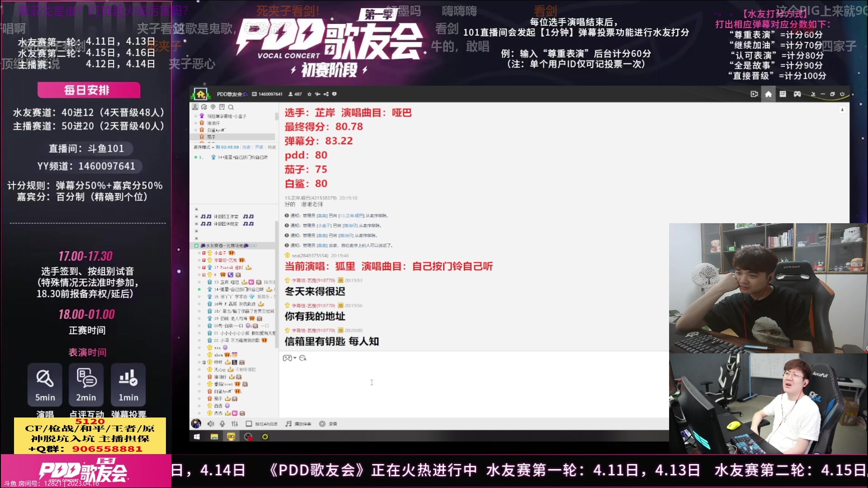The image size is (868, 488).
Task: Select highlighted user 茄子 in top list
Action: [232, 136]
